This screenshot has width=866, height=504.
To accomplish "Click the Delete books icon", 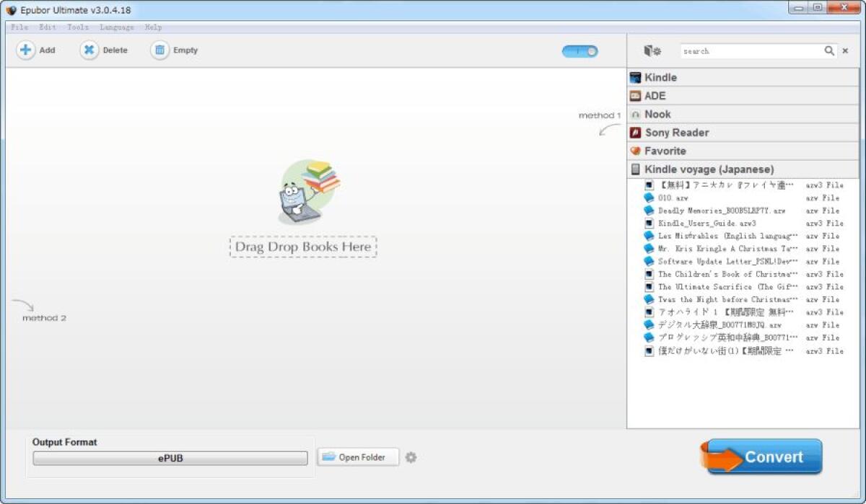I will pyautogui.click(x=89, y=50).
